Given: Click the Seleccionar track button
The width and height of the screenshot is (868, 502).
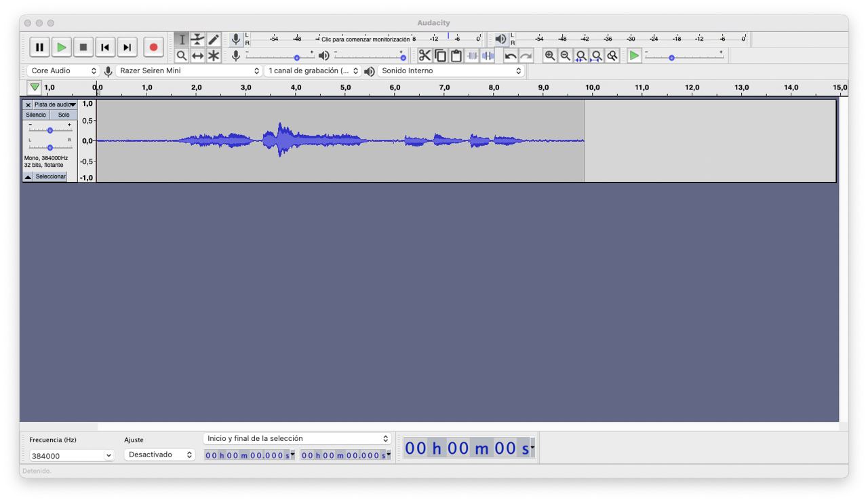Looking at the screenshot, I should click(x=50, y=176).
